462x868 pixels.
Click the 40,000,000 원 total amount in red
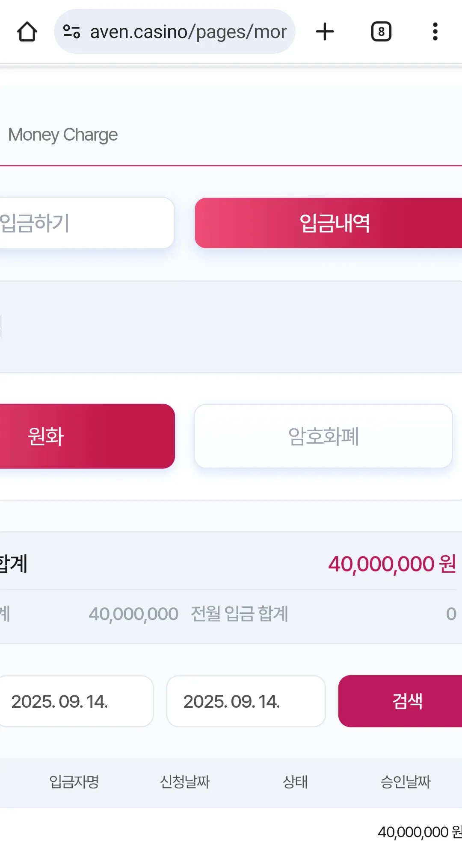coord(392,564)
